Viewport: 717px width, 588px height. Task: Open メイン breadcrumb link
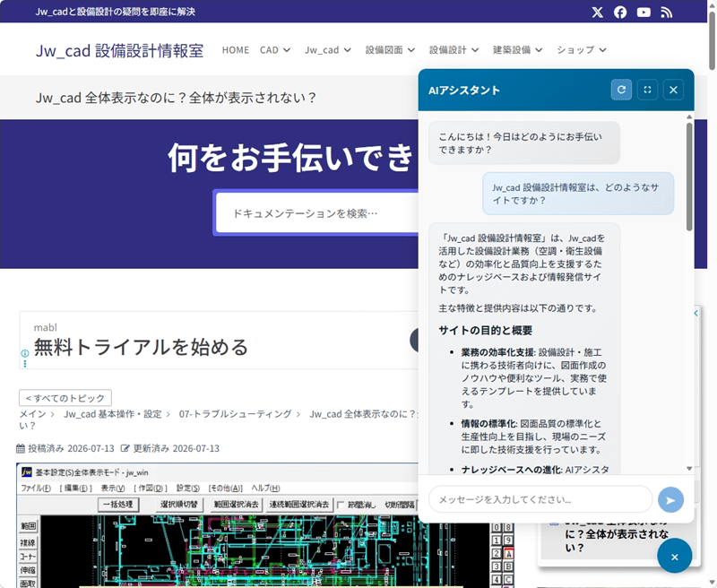click(x=32, y=414)
